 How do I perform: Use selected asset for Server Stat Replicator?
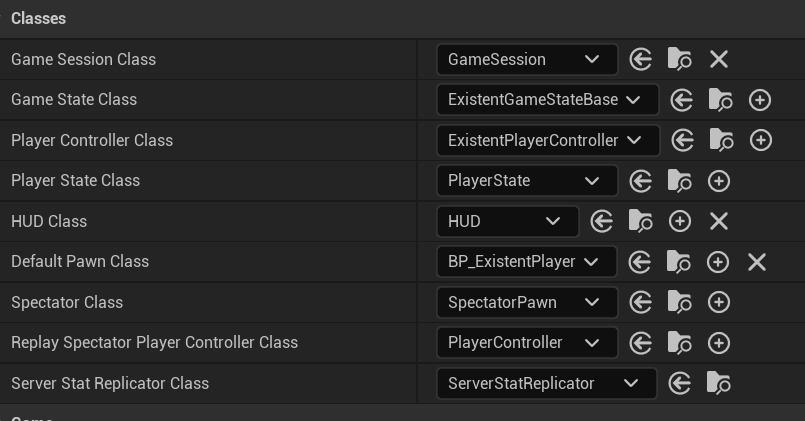click(680, 383)
